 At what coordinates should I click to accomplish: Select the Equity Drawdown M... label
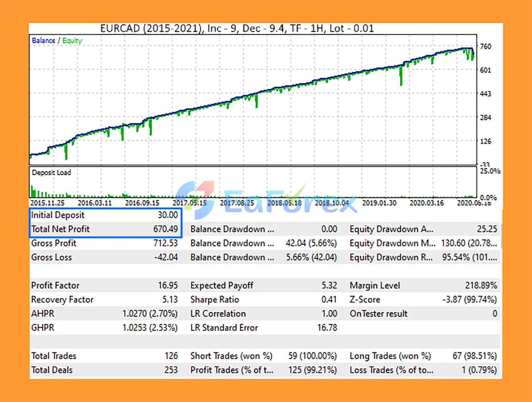[x=392, y=243]
